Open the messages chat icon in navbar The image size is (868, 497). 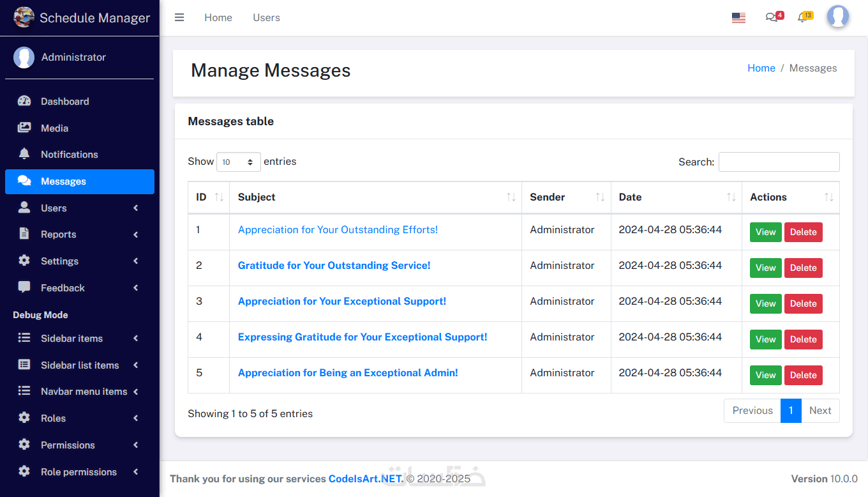(772, 18)
